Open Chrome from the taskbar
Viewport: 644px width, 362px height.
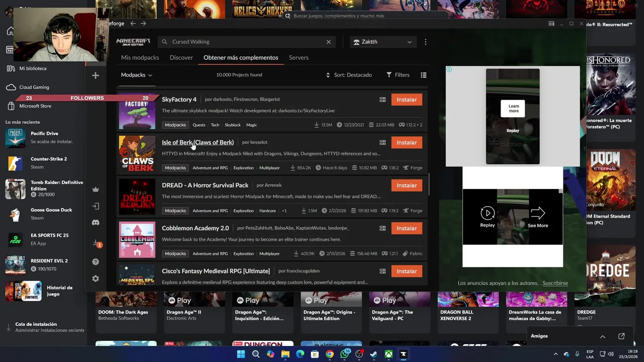(x=330, y=354)
